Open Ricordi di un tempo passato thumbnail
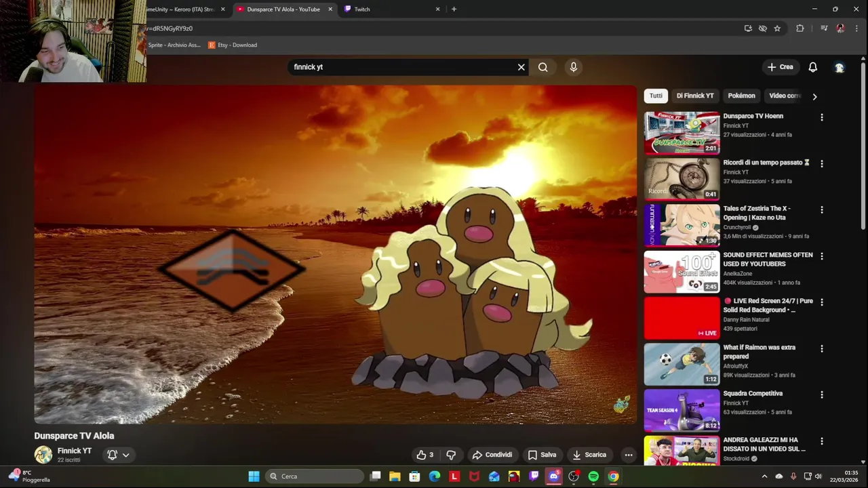The height and width of the screenshot is (488, 868). coord(682,179)
